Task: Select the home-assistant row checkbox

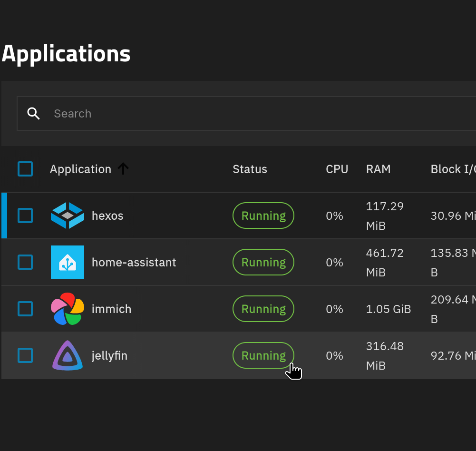Action: click(25, 262)
